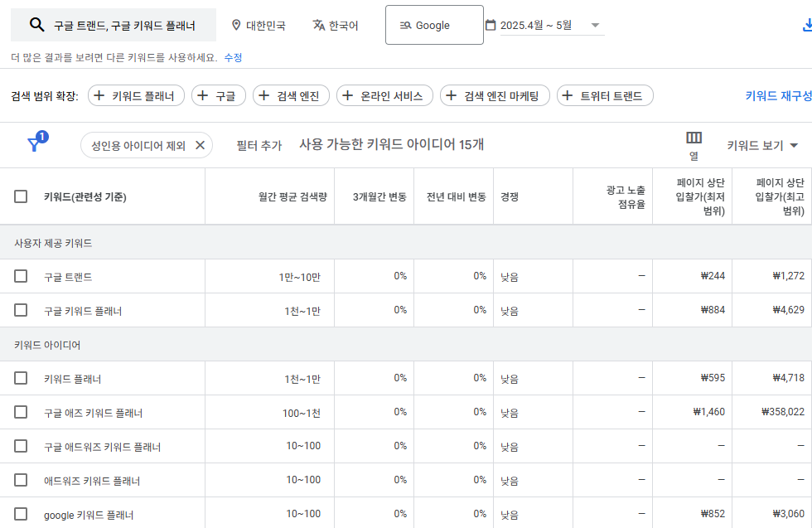
Task: Click the ₩1,460 bid value
Action: [709, 412]
